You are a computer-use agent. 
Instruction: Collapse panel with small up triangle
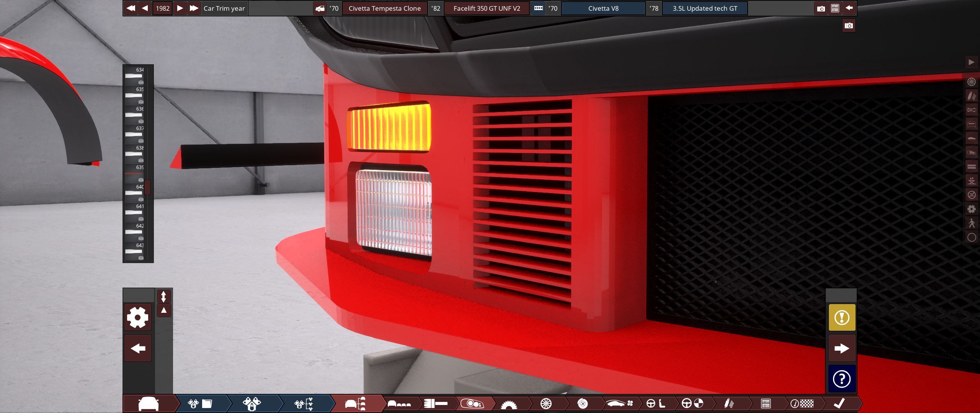coord(163,310)
